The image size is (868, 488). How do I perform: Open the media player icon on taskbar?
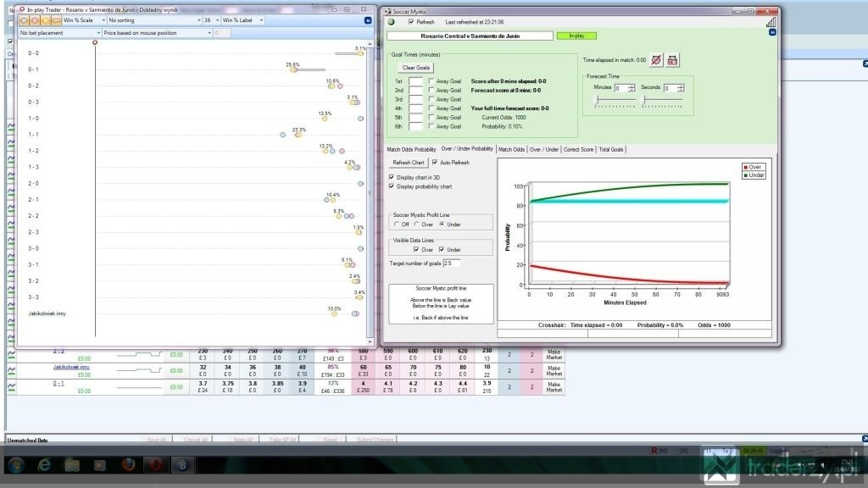100,465
